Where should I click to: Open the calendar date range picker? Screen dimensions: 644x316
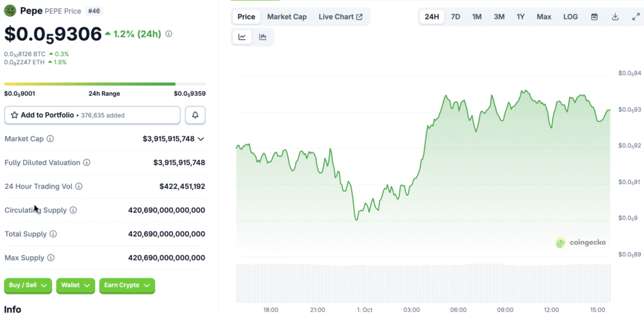tap(594, 17)
